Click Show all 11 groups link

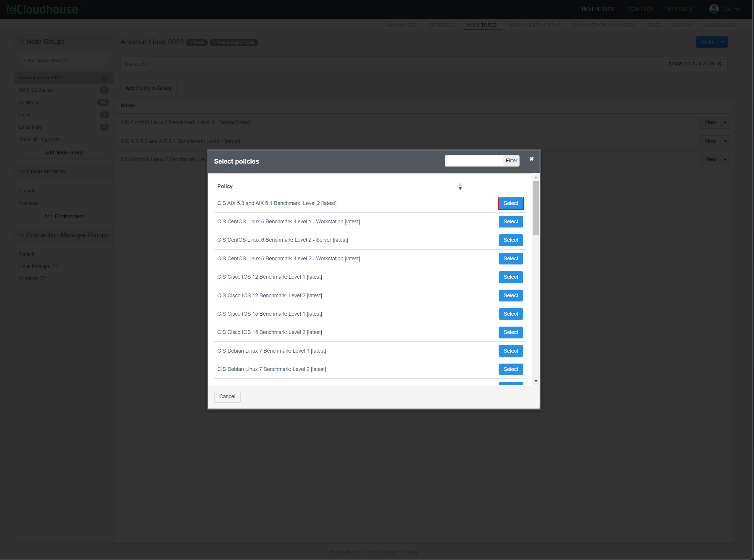(x=41, y=139)
